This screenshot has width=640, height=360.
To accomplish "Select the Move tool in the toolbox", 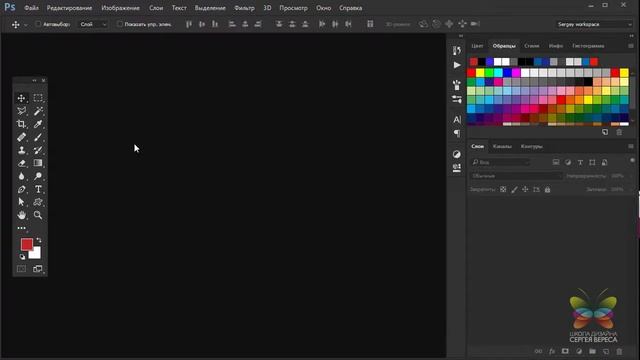I will point(21,98).
